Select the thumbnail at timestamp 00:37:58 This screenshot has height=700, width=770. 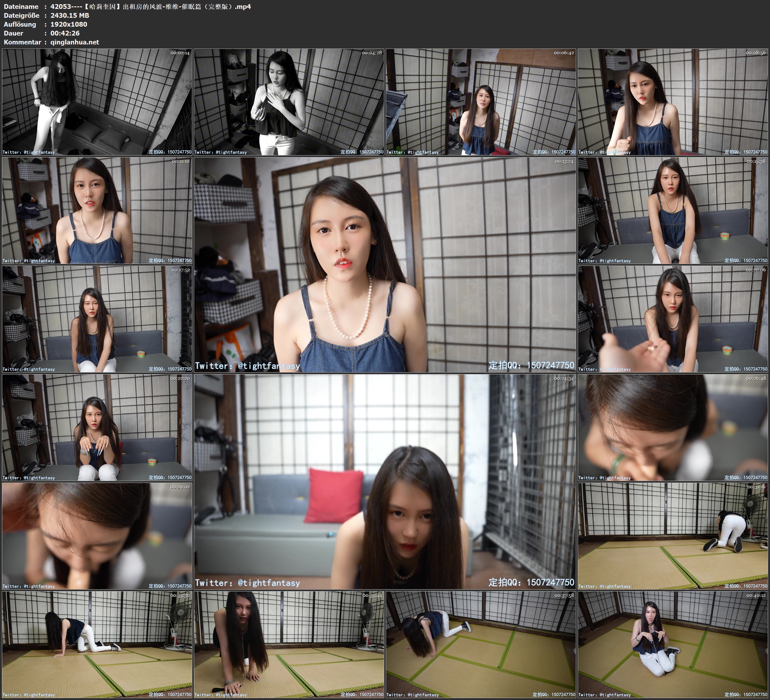(481, 644)
